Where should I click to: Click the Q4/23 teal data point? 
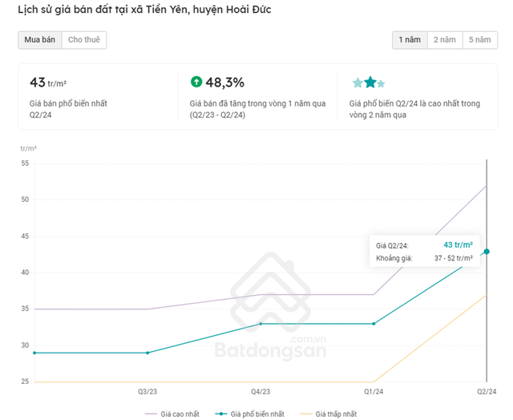click(x=260, y=324)
